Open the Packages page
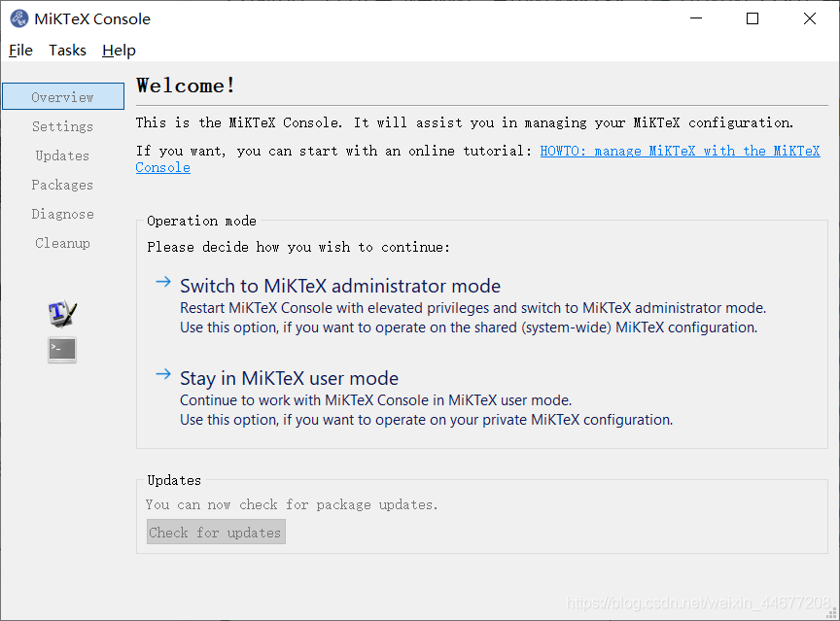The image size is (840, 621). [x=62, y=185]
